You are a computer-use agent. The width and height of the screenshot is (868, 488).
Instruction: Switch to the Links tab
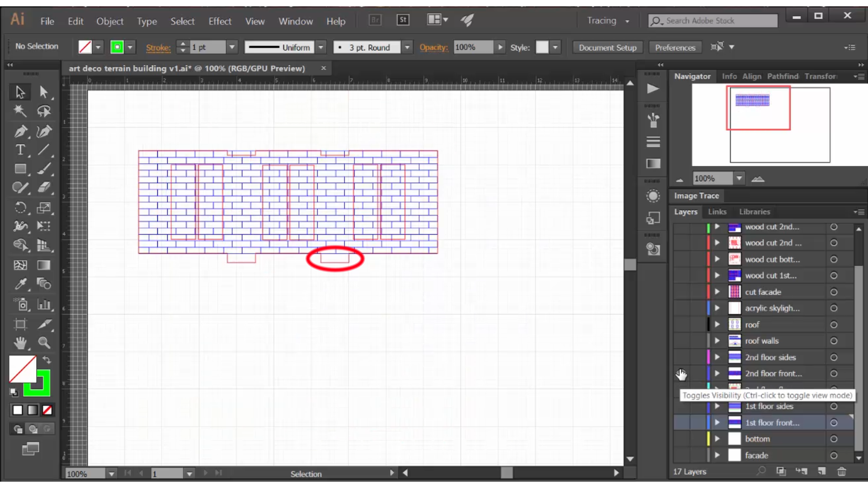pyautogui.click(x=717, y=211)
